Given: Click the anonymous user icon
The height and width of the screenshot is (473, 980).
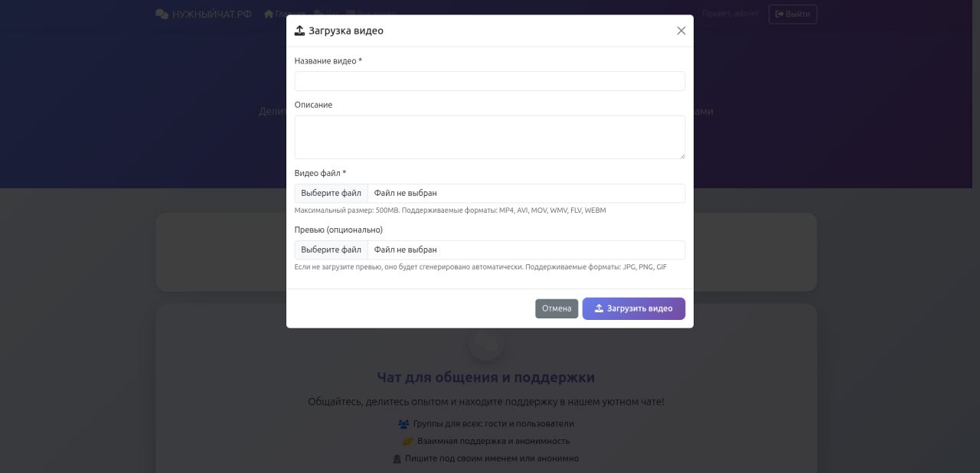Looking at the screenshot, I should click(397, 459).
